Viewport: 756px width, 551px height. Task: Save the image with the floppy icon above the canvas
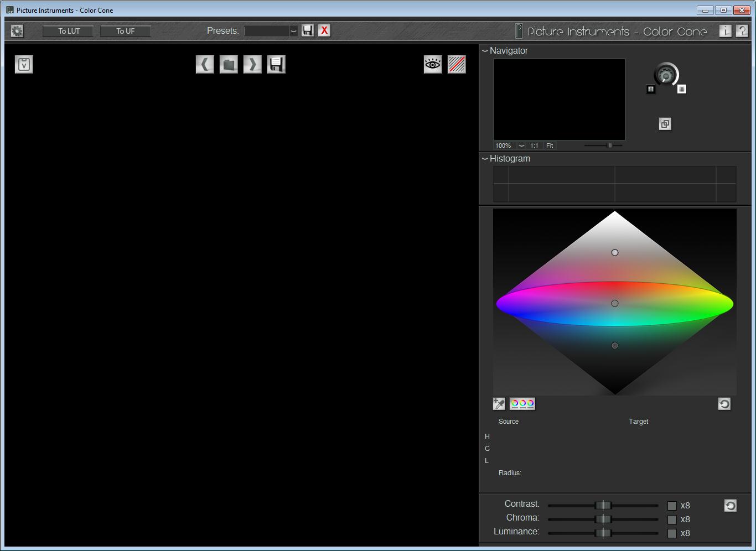point(276,64)
